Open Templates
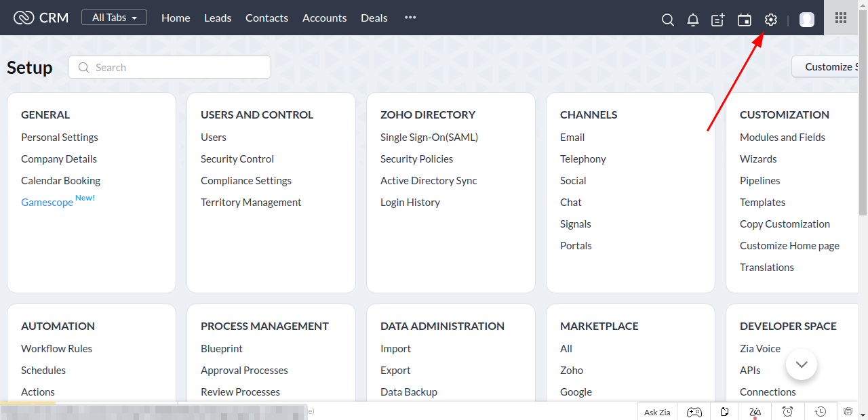Image resolution: width=868 pixels, height=420 pixels. [x=762, y=203]
